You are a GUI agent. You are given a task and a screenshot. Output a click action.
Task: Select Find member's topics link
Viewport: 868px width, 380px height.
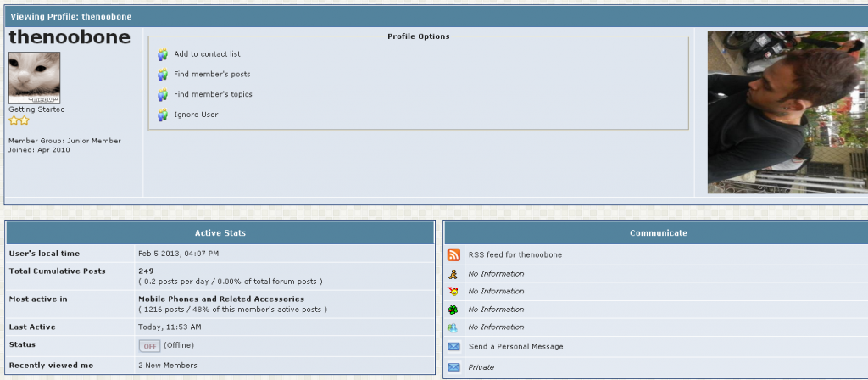pos(213,95)
